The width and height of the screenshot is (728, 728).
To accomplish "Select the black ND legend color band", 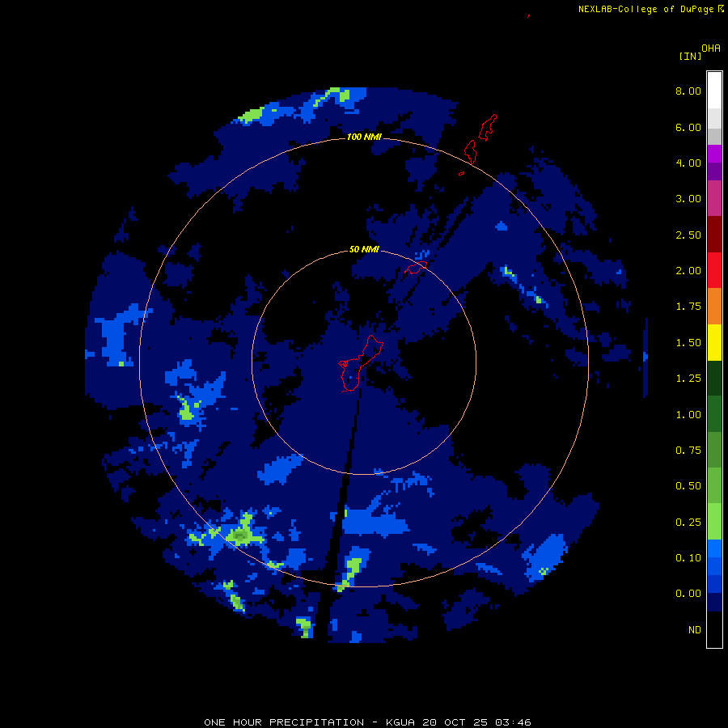I will pyautogui.click(x=714, y=629).
